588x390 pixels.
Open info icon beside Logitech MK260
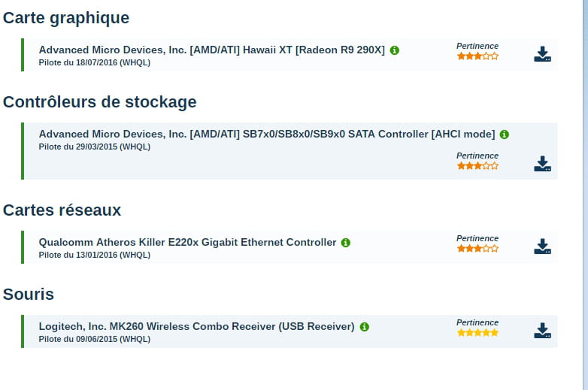364,327
